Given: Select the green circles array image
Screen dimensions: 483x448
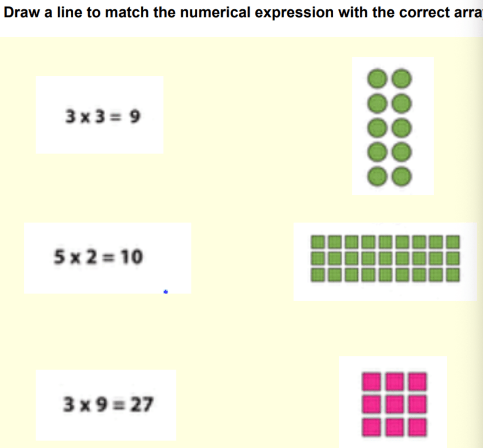Looking at the screenshot, I should click(x=393, y=126).
